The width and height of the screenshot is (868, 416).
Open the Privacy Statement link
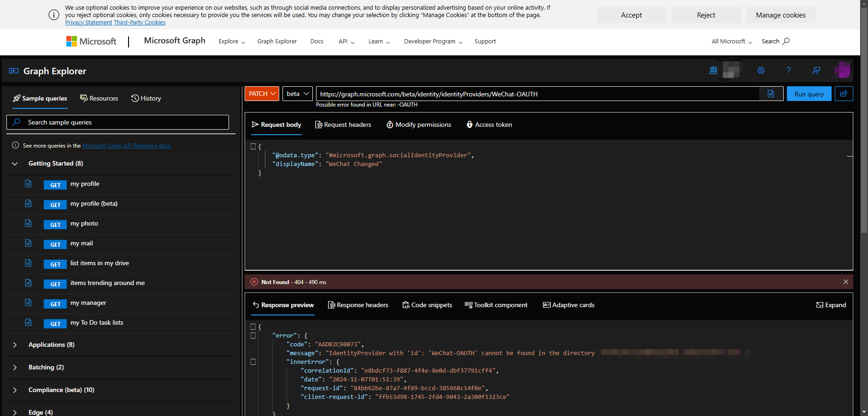point(88,23)
